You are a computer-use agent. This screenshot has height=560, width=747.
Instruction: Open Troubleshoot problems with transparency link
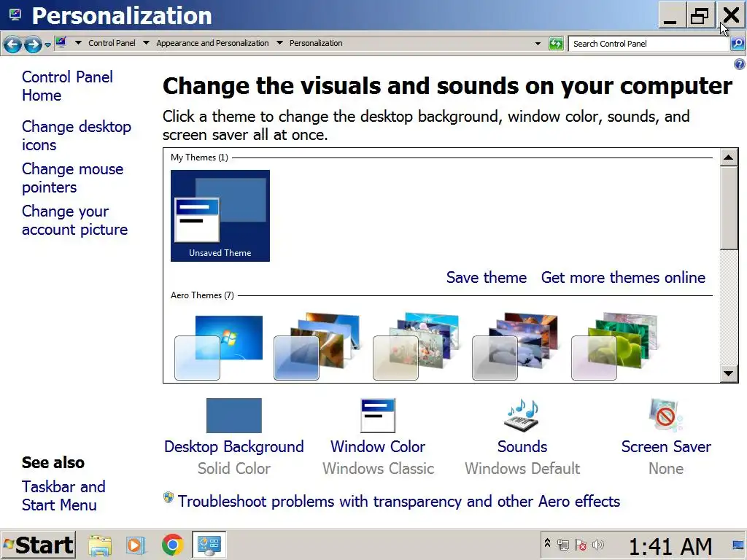(399, 502)
